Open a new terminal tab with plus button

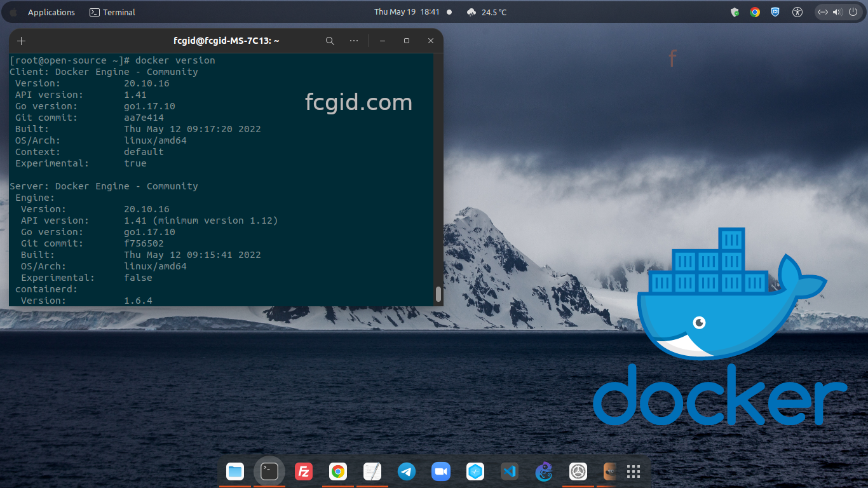21,41
